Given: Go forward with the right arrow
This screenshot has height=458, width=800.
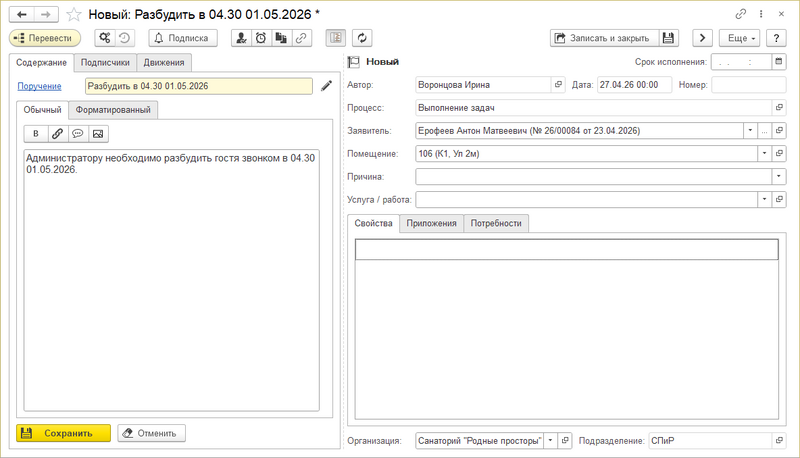Looking at the screenshot, I should pos(46,14).
